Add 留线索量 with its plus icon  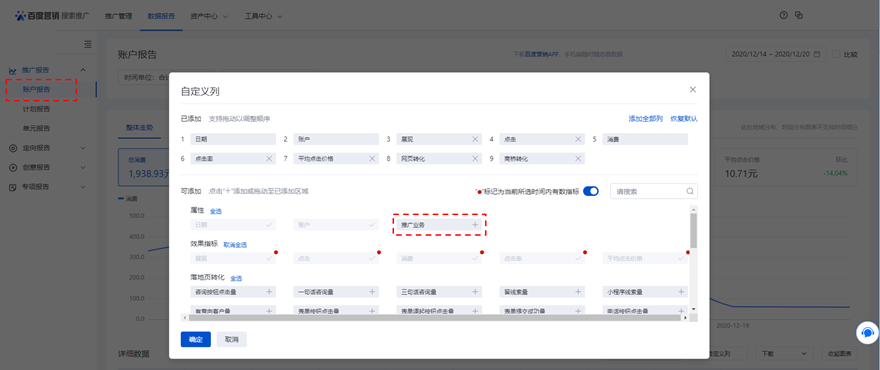click(x=578, y=292)
